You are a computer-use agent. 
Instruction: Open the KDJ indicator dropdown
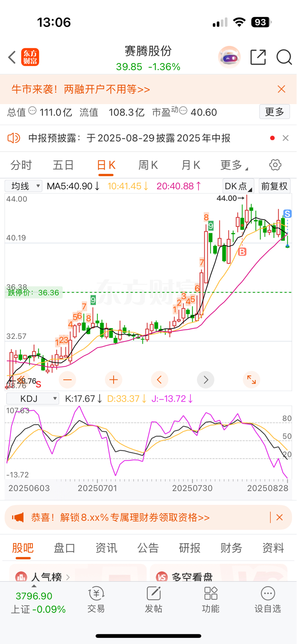[x=33, y=399]
